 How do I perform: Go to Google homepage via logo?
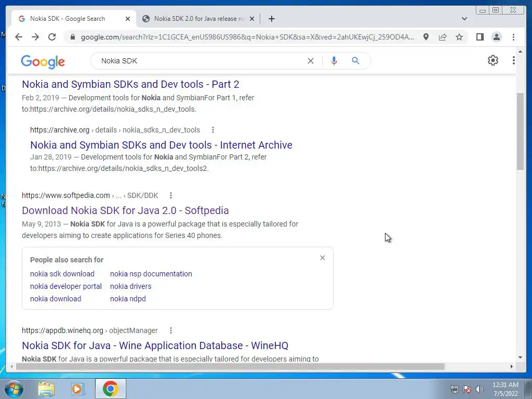click(x=43, y=61)
